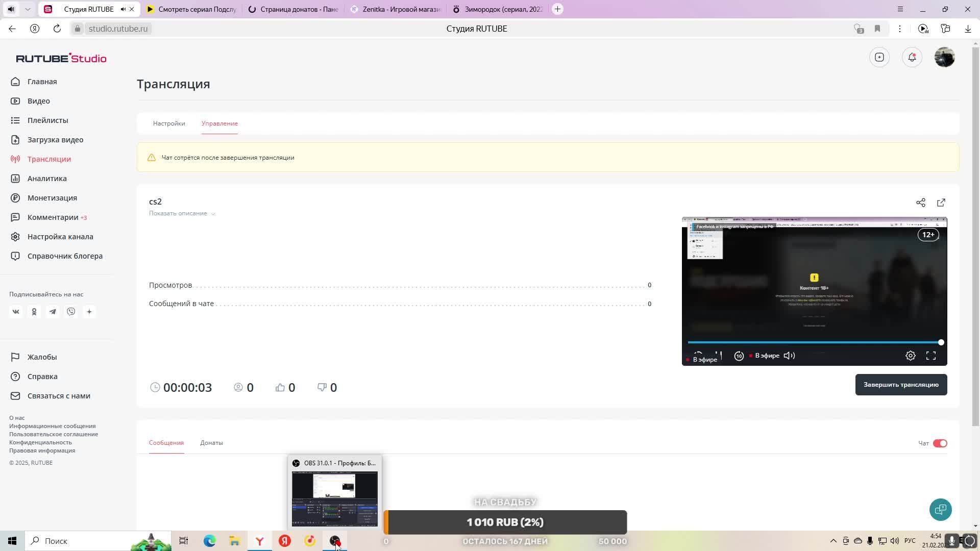
Task: Mute the stream player volume
Action: tap(789, 356)
